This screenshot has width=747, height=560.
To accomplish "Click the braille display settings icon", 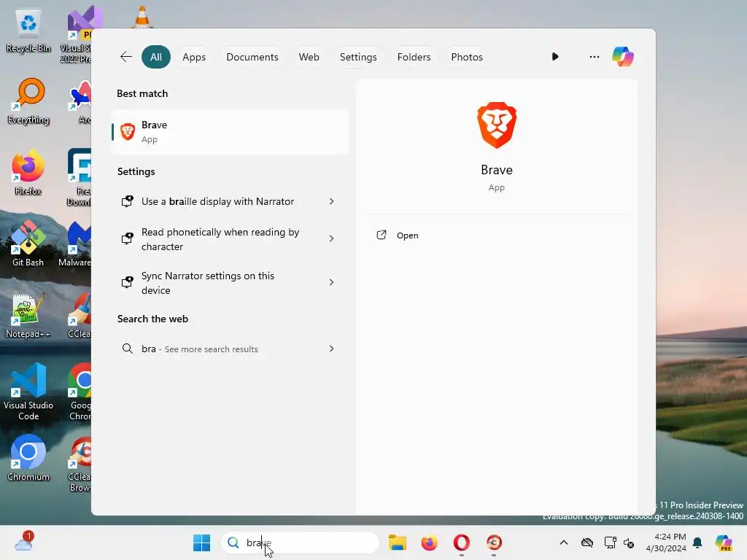I will [x=127, y=201].
